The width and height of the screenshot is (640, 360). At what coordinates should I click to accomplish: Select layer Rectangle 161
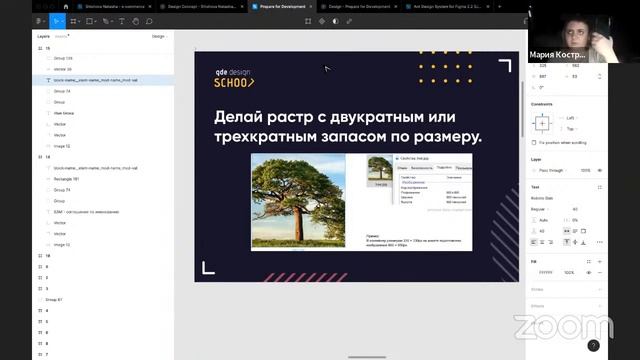point(66,179)
